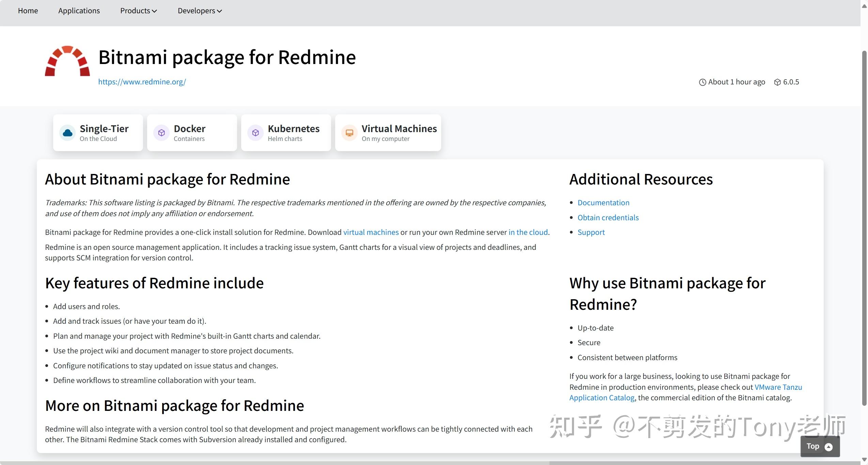
Task: Click the Docker containers icon
Action: point(161,132)
